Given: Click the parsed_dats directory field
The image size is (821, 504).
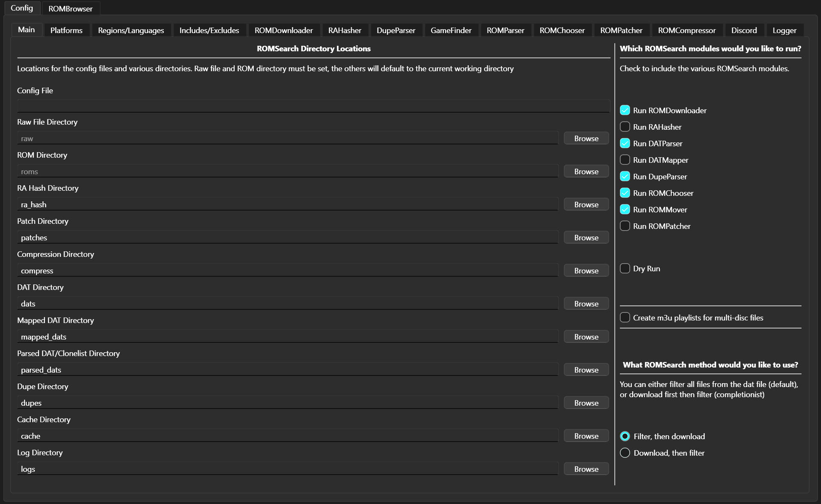Looking at the screenshot, I should 288,370.
